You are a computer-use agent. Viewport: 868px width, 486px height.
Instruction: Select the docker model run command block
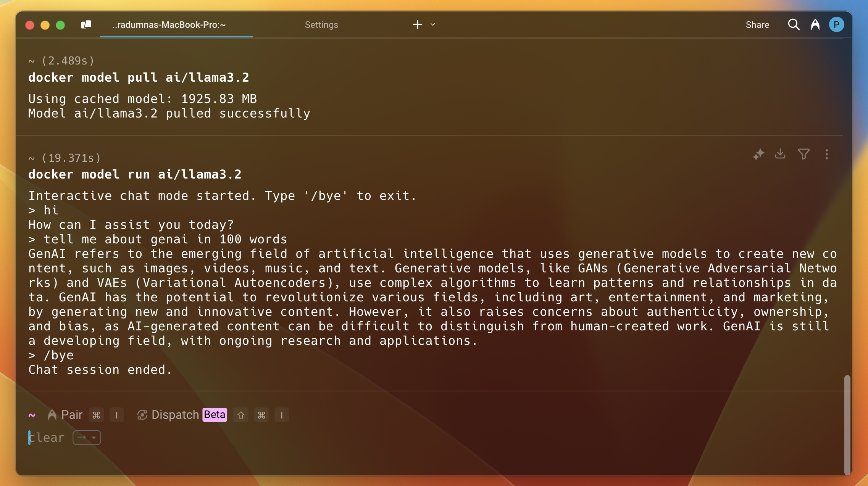pos(135,175)
